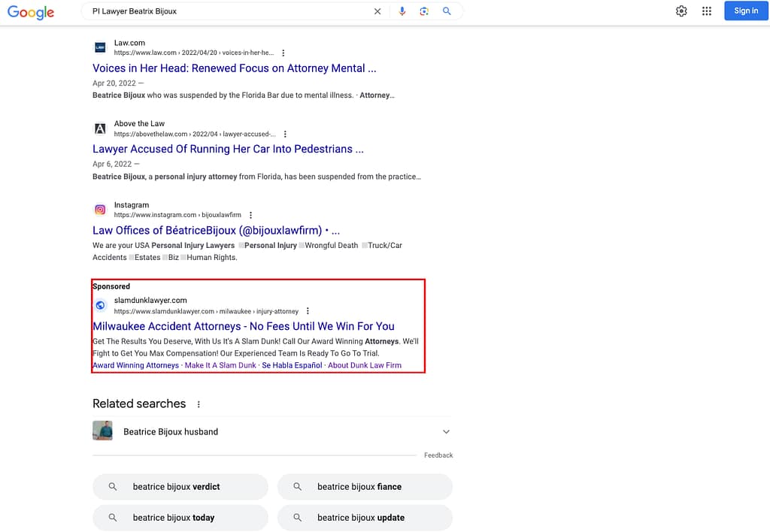The width and height of the screenshot is (770, 532).
Task: Open Related searches more options menu
Action: [x=199, y=404]
